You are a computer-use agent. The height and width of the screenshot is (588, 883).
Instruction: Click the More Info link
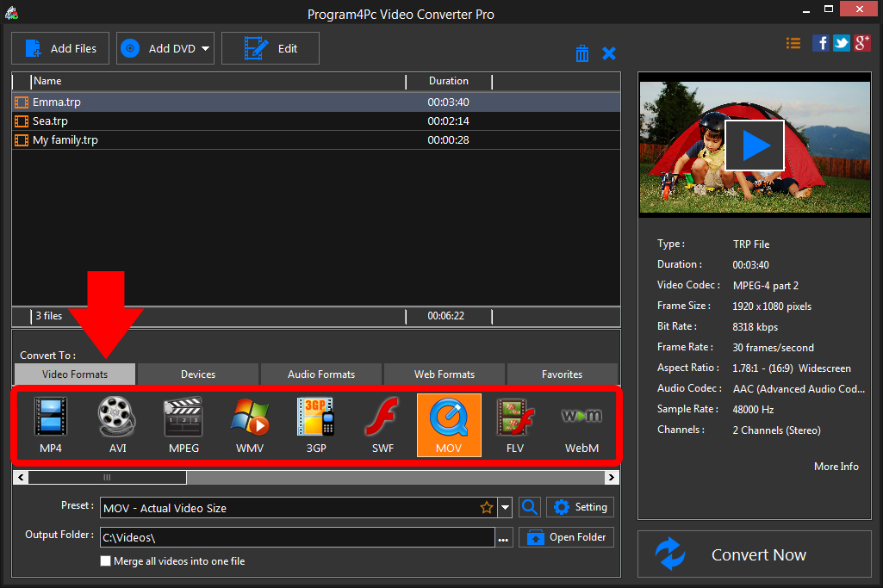pos(835,466)
